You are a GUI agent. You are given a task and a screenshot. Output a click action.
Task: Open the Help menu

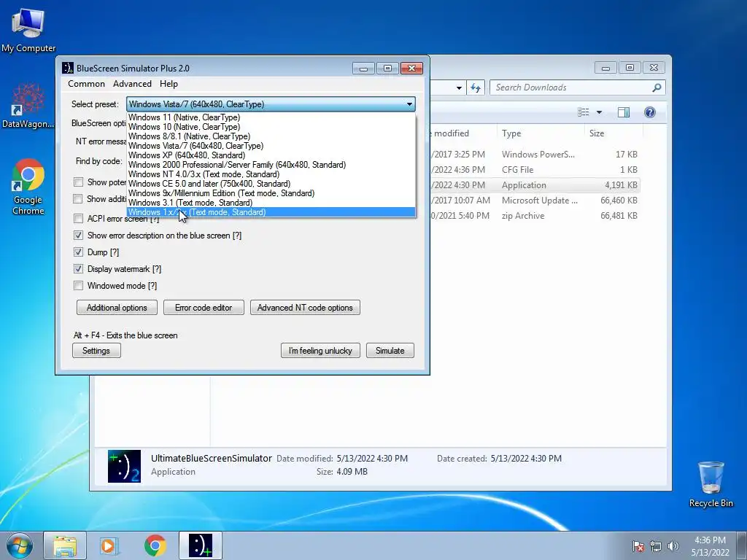coord(169,84)
